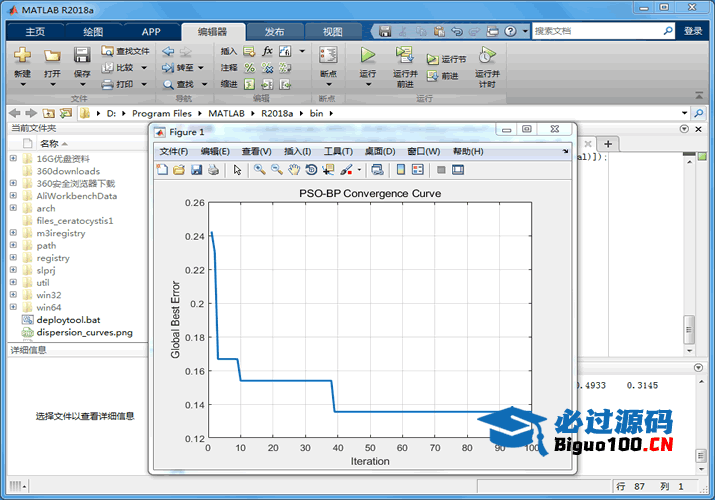The height and width of the screenshot is (500, 715).
Task: Open 工具(T) menu in Figure 1
Action: [338, 151]
